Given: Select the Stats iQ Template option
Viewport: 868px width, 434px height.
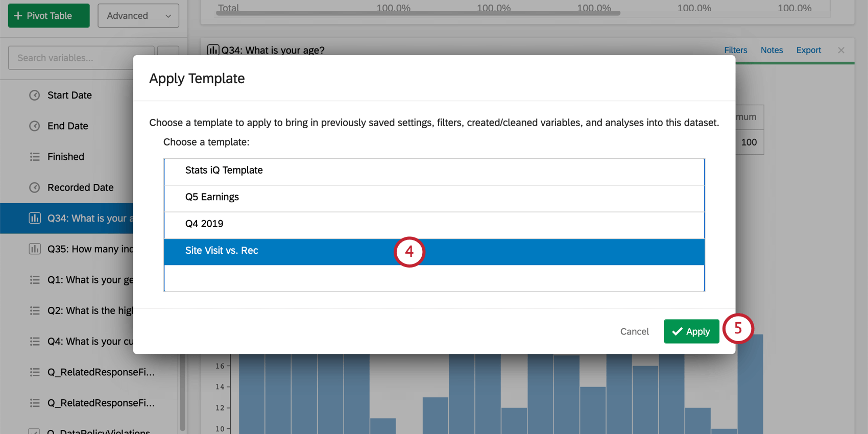Looking at the screenshot, I should point(224,171).
